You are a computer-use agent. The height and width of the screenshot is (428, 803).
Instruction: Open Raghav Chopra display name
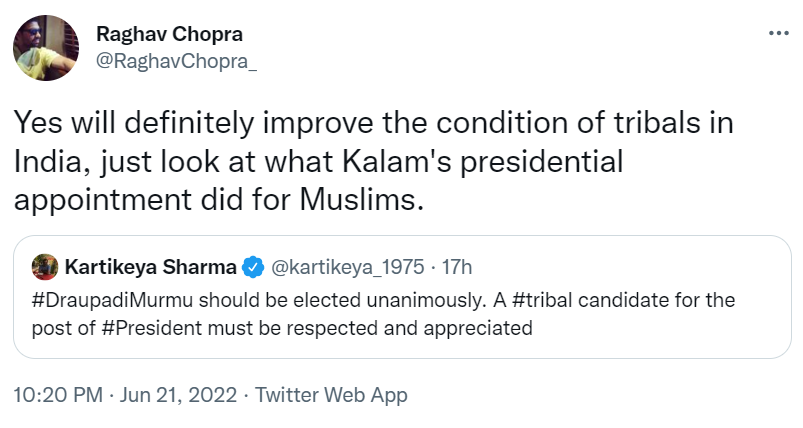point(170,34)
